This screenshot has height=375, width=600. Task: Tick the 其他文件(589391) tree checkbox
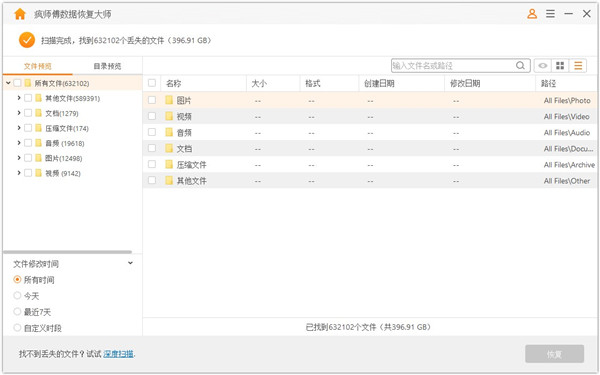coord(28,98)
